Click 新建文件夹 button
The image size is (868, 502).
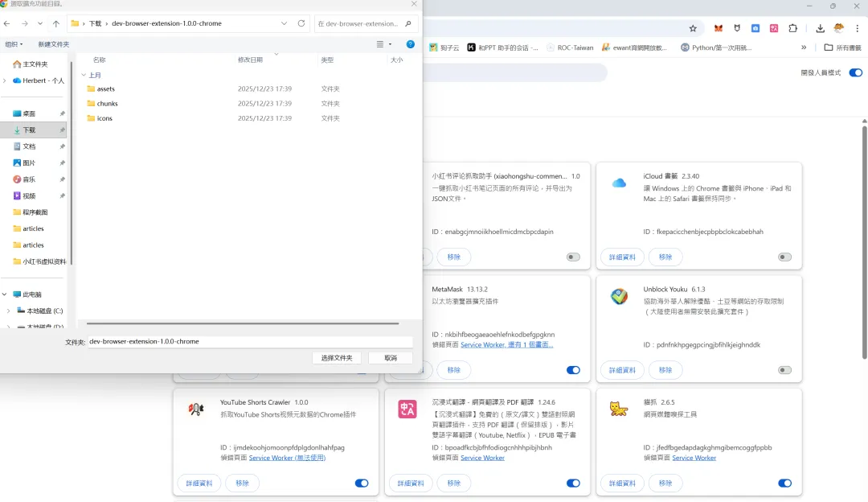coord(54,44)
